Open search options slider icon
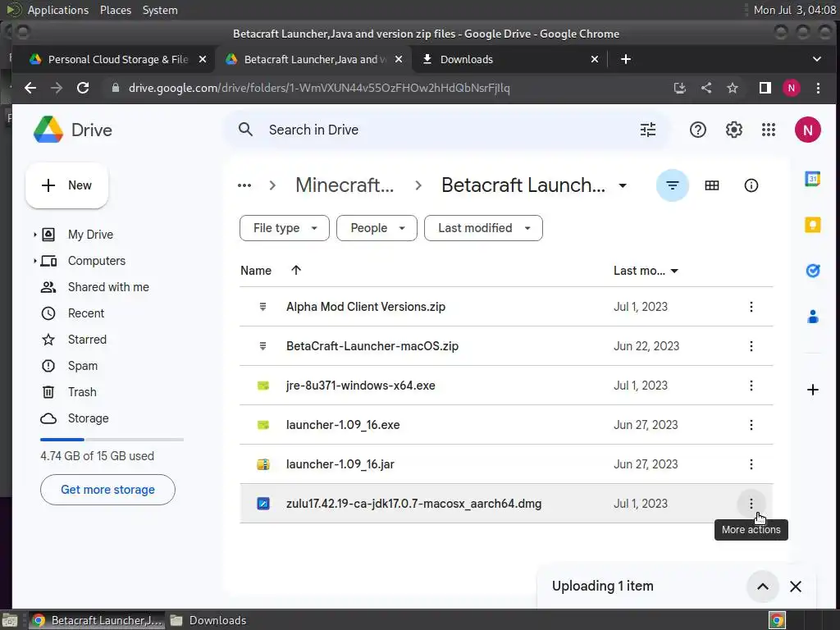Image resolution: width=840 pixels, height=630 pixels. pyautogui.click(x=648, y=130)
